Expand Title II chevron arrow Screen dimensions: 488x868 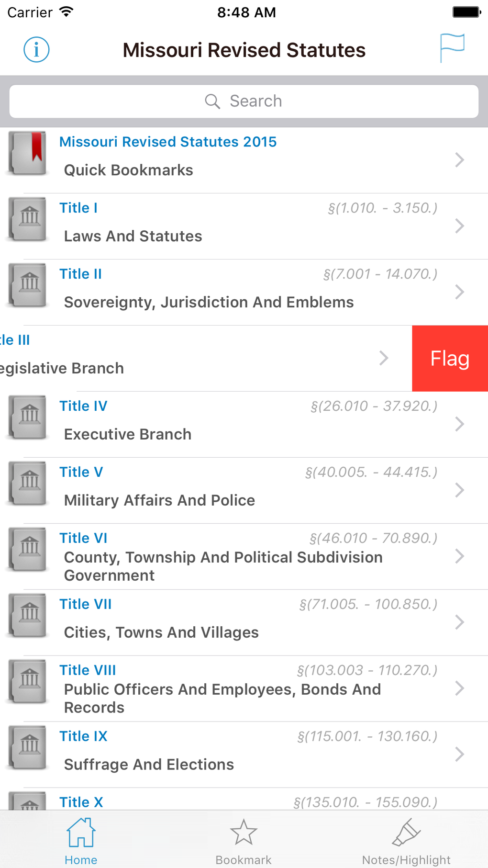[x=459, y=292]
